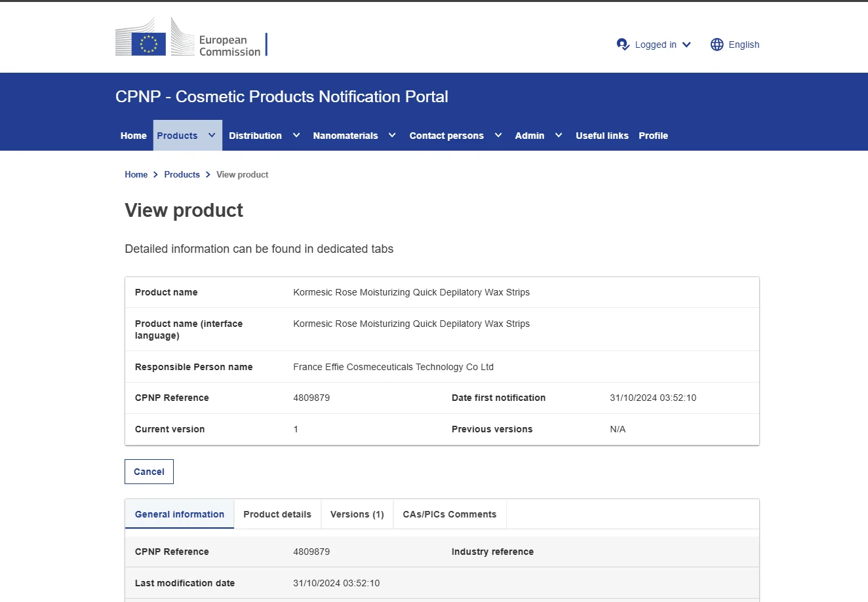Click the logged-in user avatar icon
The height and width of the screenshot is (602, 868).
coord(623,45)
